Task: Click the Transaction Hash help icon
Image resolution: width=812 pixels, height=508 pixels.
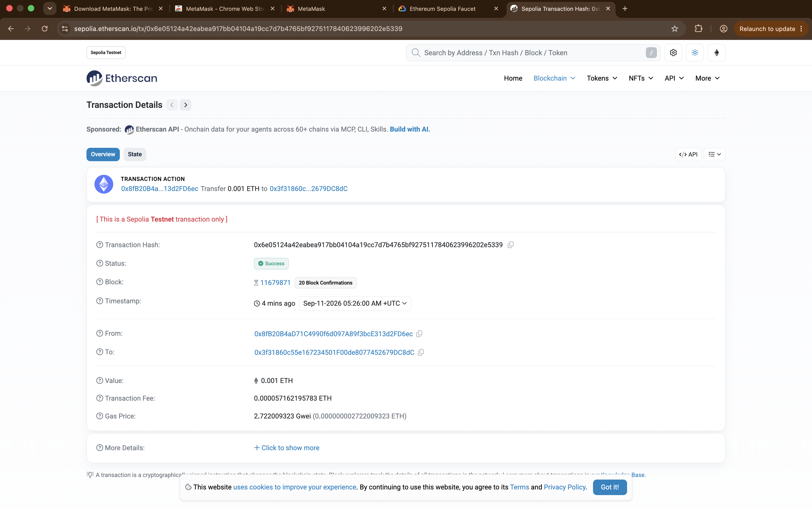Action: point(99,245)
